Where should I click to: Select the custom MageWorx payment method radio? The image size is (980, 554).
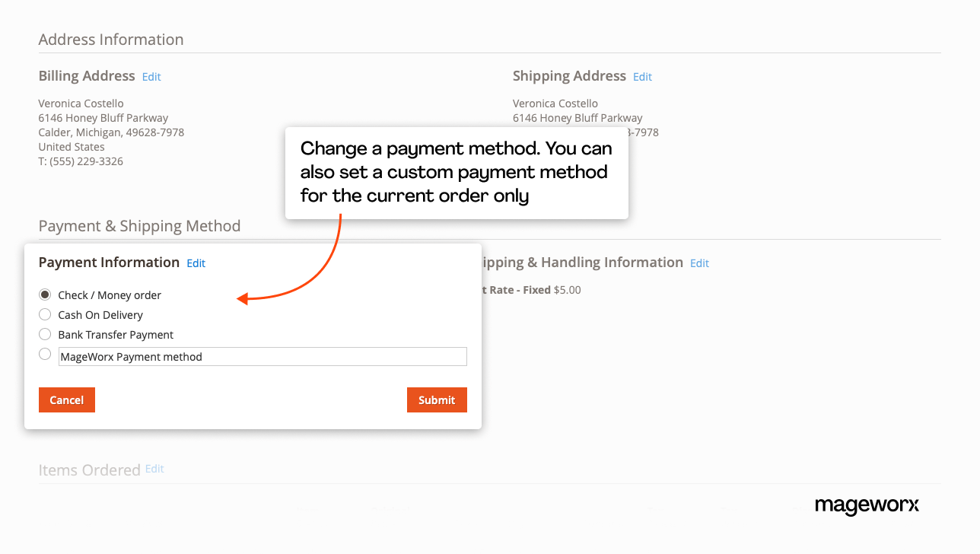click(44, 354)
